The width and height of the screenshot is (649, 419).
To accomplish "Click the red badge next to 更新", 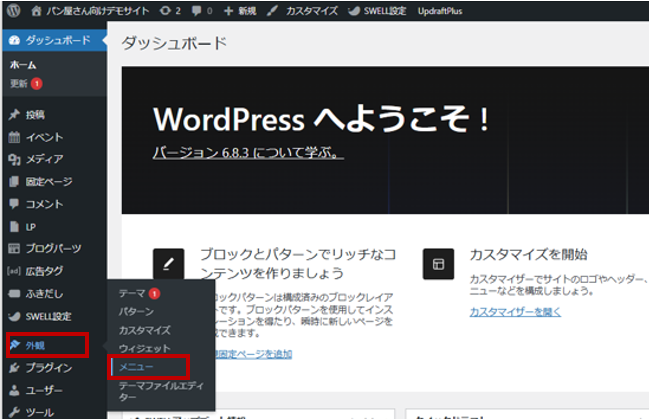I will (x=36, y=84).
